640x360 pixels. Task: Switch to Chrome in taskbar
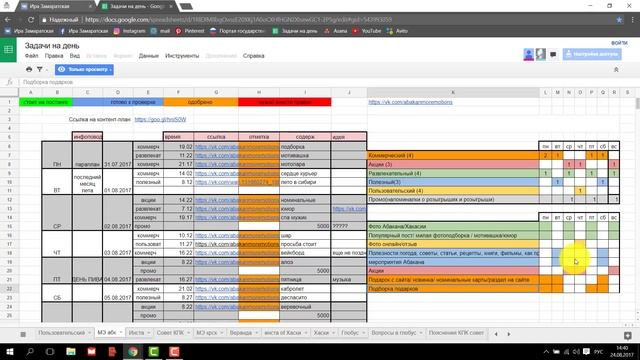(x=133, y=351)
